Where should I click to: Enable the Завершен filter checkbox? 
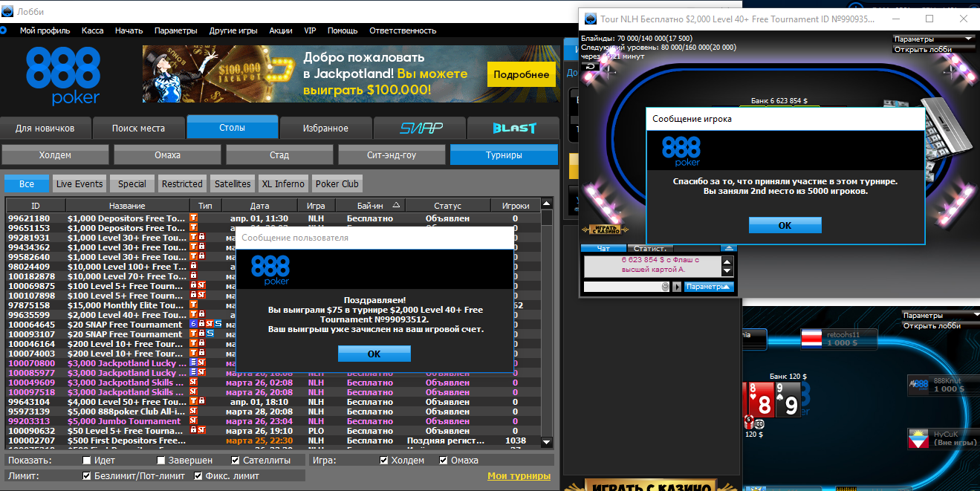[161, 461]
